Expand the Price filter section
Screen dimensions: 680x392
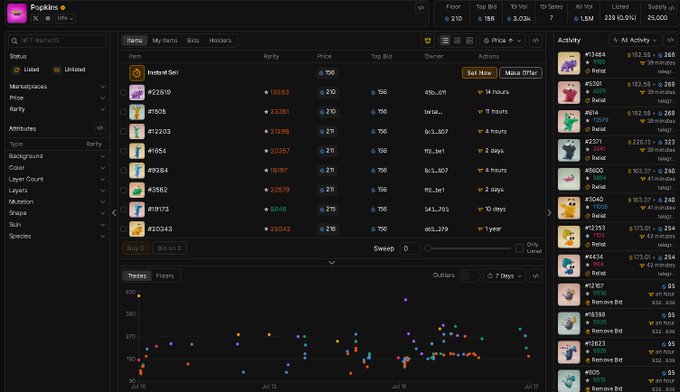[x=57, y=98]
